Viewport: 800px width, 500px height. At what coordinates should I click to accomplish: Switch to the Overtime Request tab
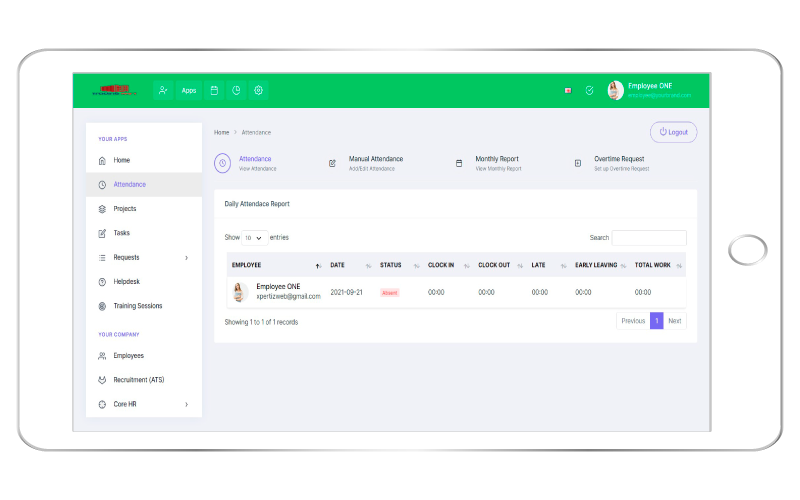[x=618, y=159]
